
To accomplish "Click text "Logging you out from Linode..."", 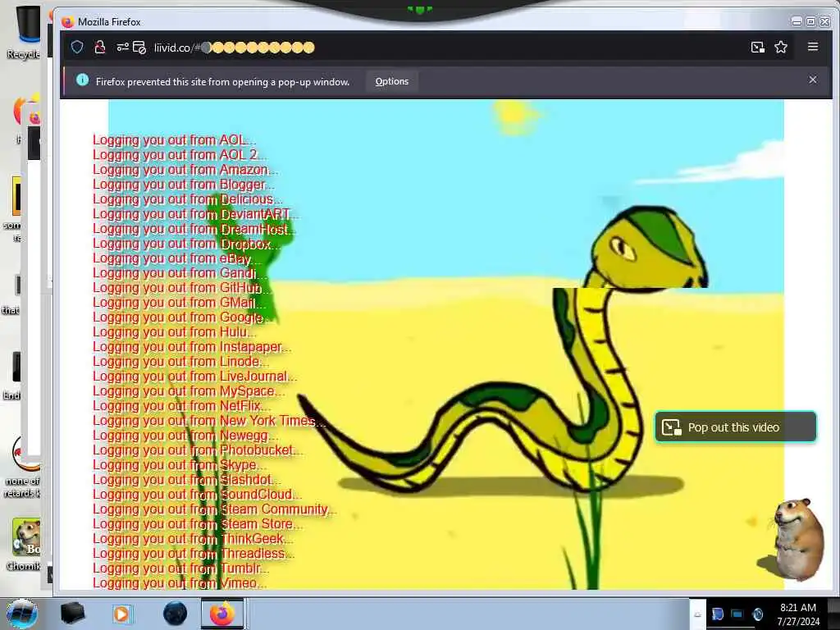I will [180, 362].
